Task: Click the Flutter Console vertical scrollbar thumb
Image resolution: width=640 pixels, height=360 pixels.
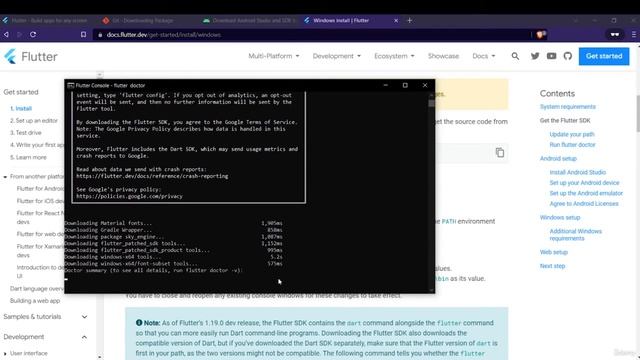Action: (x=431, y=103)
